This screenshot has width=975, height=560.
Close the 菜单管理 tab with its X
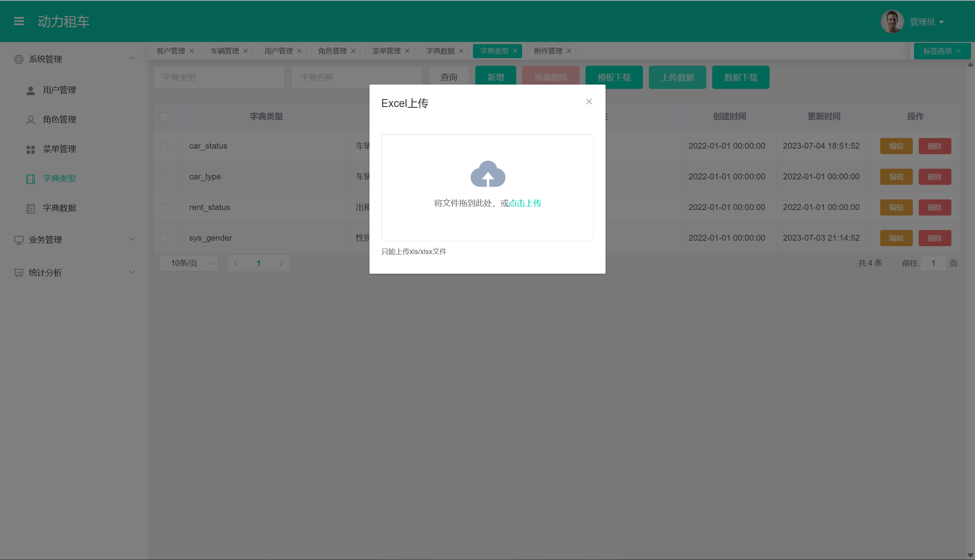[x=407, y=51]
